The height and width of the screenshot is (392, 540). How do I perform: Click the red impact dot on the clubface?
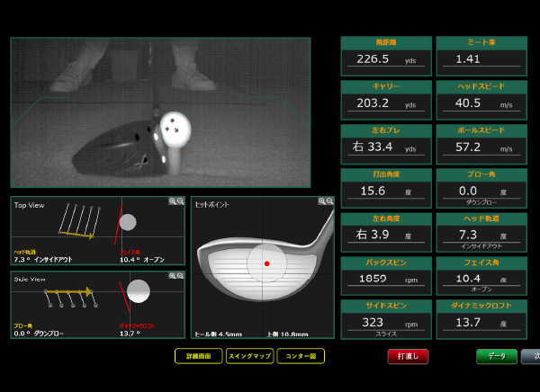click(x=266, y=263)
